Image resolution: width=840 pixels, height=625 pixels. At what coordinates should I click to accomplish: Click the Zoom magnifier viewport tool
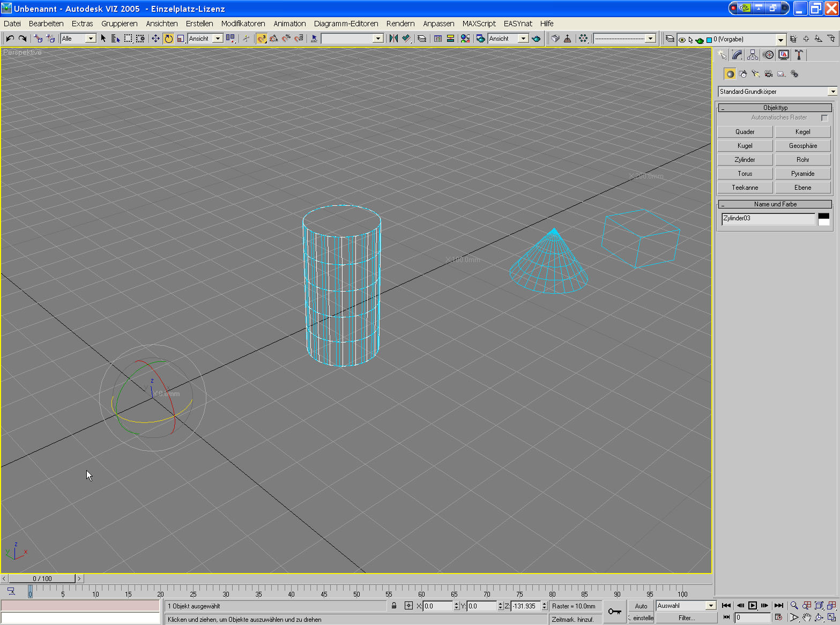coord(794,606)
